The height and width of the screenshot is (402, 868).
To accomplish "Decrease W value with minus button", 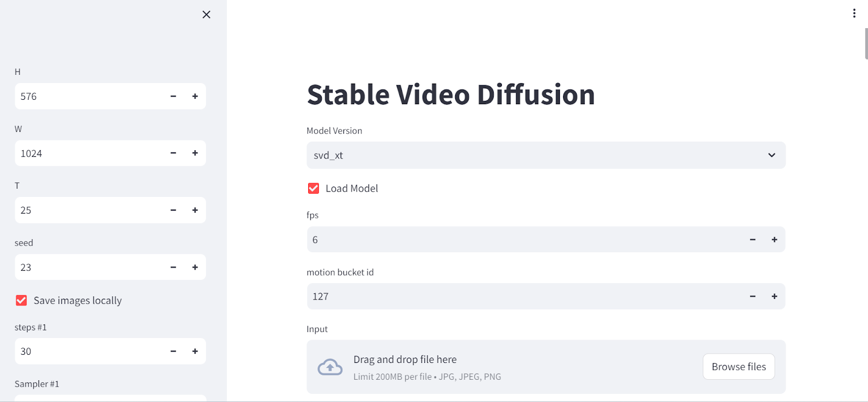I will click(174, 153).
